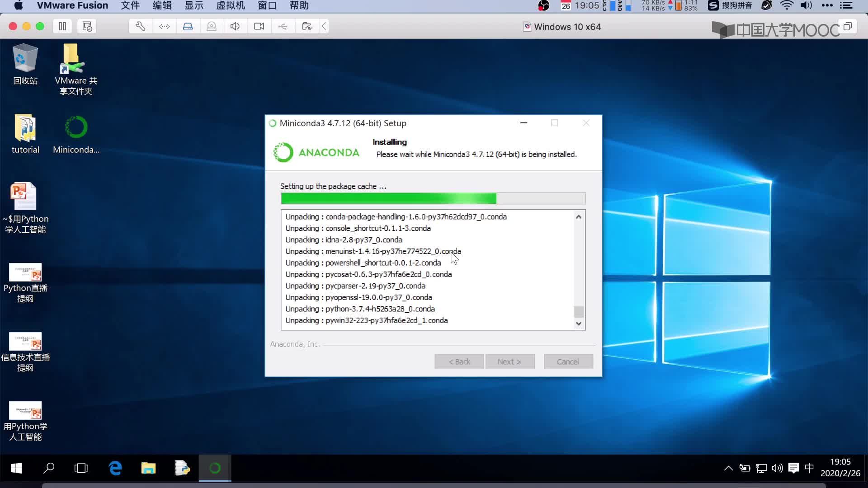Click the camera device icon in toolbar
868x488 pixels.
259,26
